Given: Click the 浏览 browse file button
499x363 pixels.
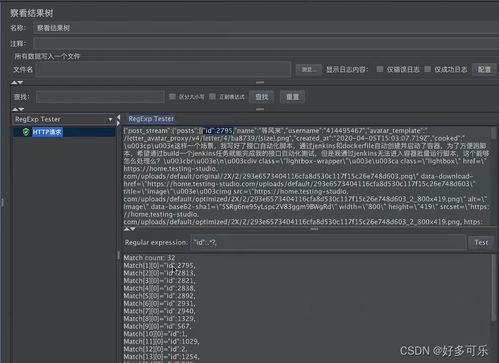Looking at the screenshot, I should click(x=309, y=69).
